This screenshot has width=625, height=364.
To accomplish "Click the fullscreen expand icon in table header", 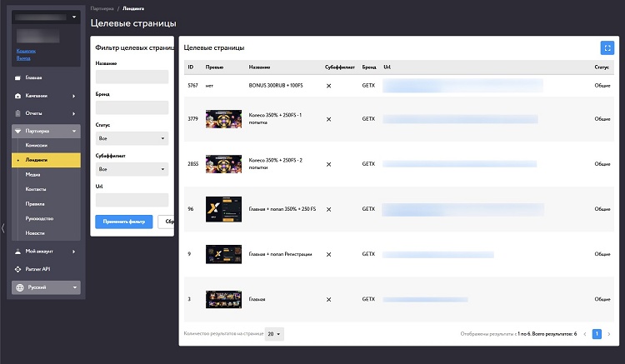I will 607,47.
